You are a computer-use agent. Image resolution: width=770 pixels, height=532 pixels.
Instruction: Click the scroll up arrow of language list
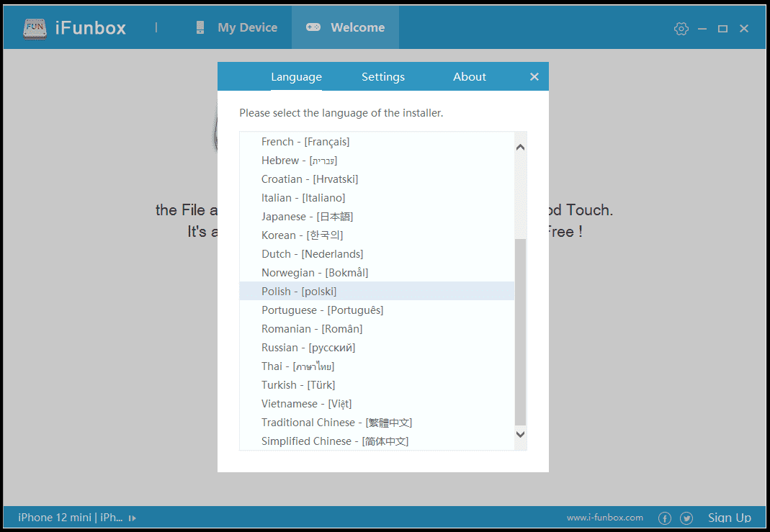click(x=521, y=148)
